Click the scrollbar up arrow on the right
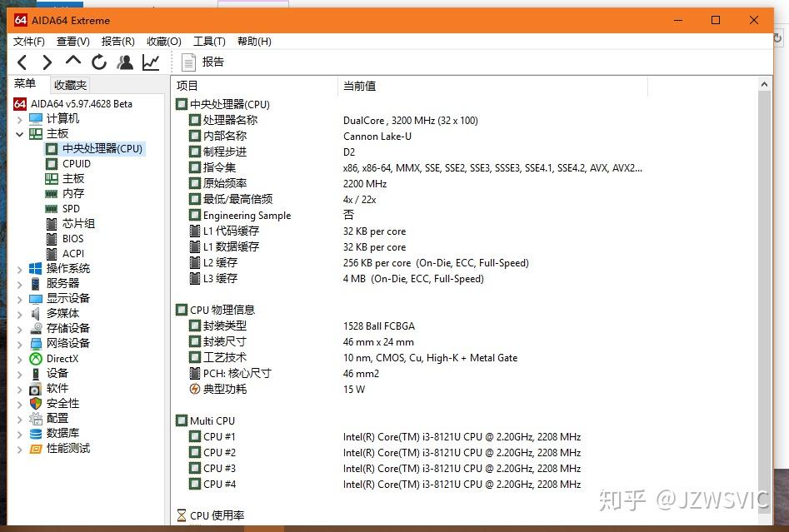789x532 pixels. (764, 83)
